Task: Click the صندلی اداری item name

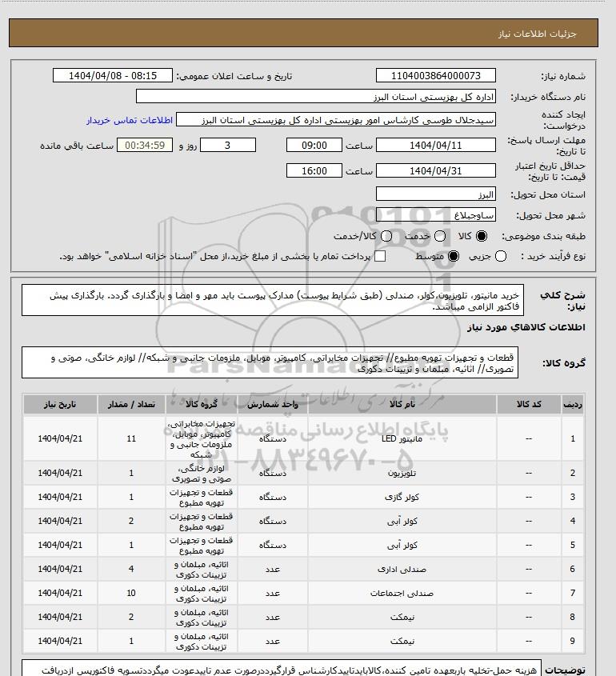Action: click(x=402, y=570)
